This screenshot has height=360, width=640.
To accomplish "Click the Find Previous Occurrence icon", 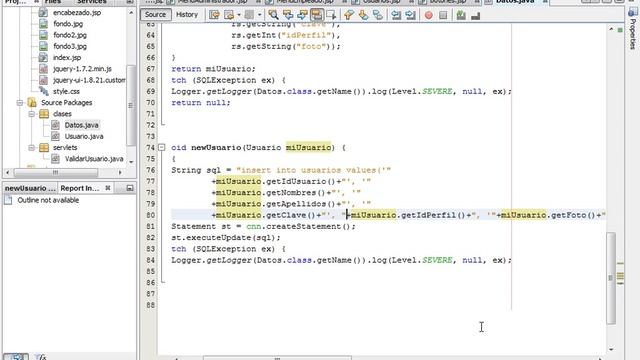I will click(288, 15).
